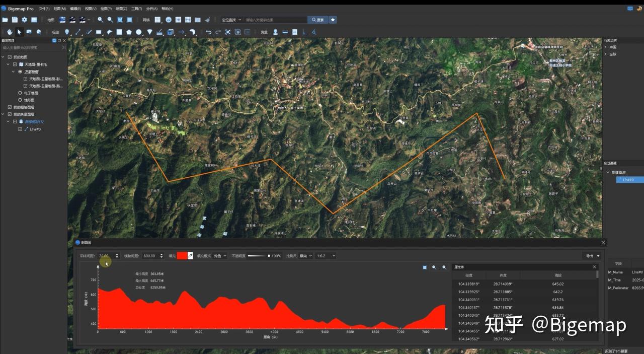
Task: Toggle the 我的地图 checkbox
Action: click(x=10, y=57)
